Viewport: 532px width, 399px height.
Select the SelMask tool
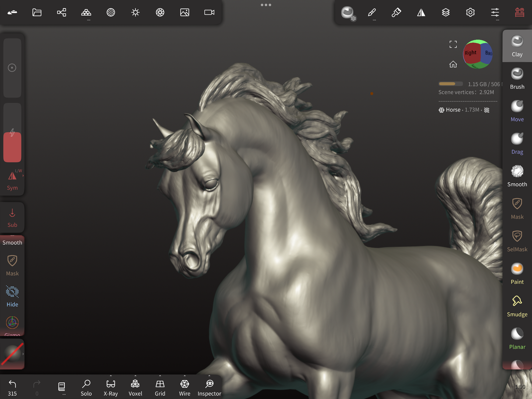[x=517, y=241]
